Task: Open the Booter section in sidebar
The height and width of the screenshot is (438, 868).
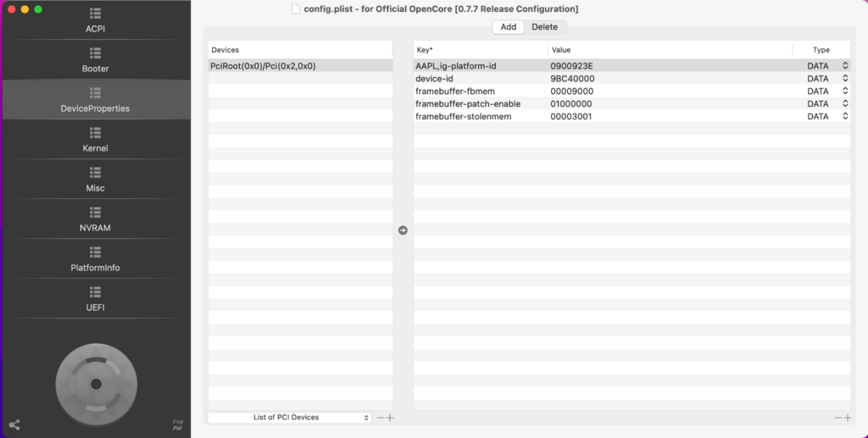Action: [95, 60]
